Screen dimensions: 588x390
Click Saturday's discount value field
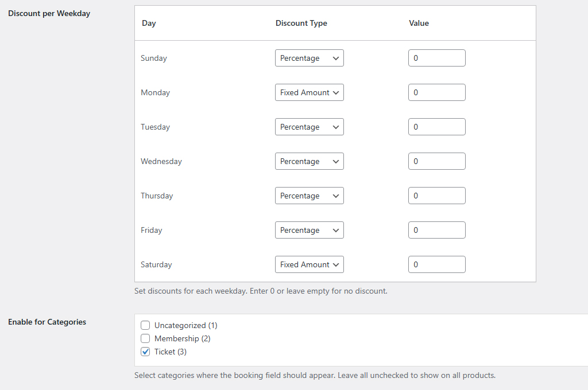click(436, 264)
